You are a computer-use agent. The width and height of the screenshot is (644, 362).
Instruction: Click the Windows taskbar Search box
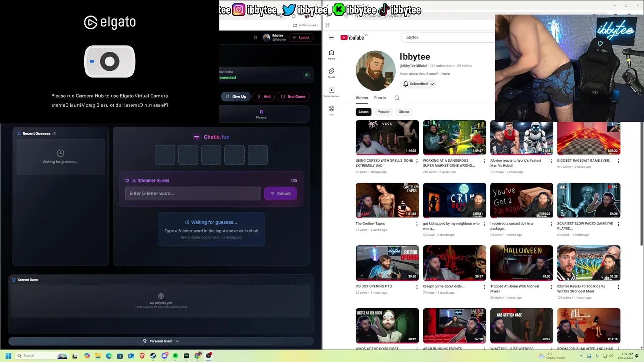click(42, 356)
